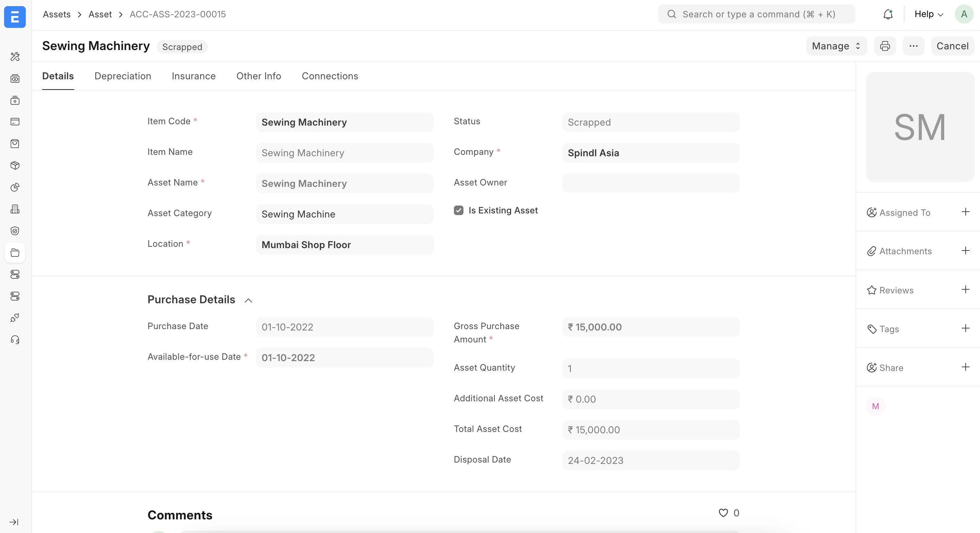This screenshot has height=533, width=980.
Task: Open the three-dots more options menu
Action: pos(913,46)
